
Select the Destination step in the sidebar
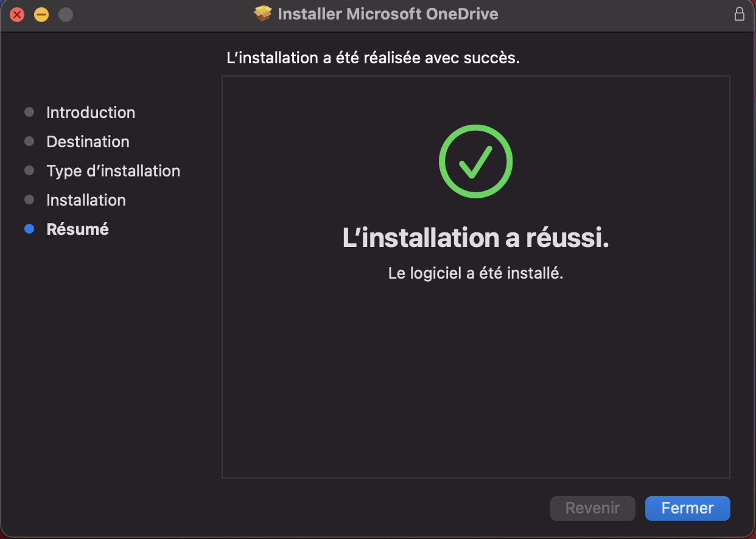point(88,142)
